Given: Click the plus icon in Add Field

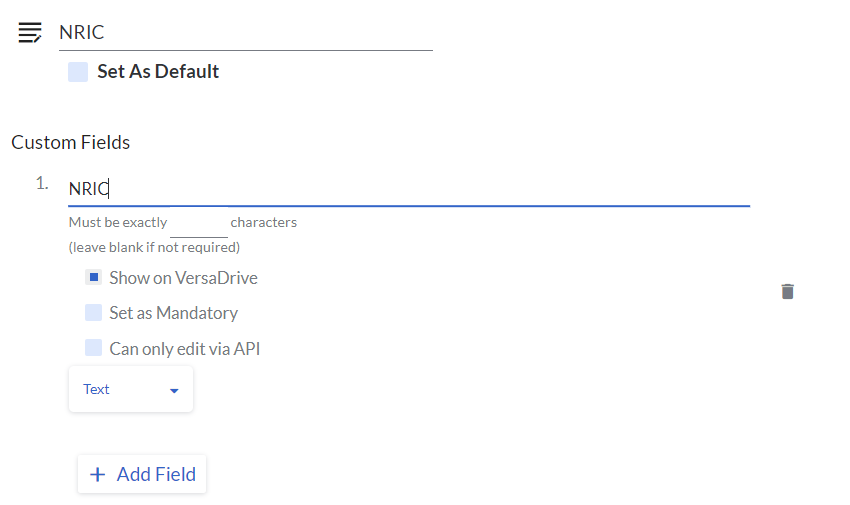Looking at the screenshot, I should click(x=97, y=474).
